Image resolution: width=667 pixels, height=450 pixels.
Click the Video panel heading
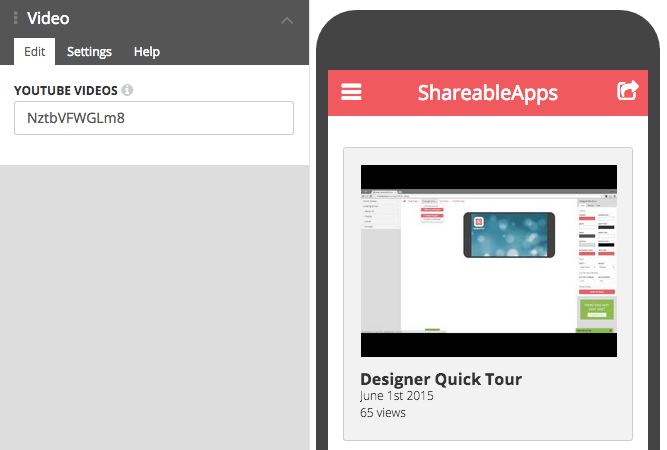[x=48, y=18]
